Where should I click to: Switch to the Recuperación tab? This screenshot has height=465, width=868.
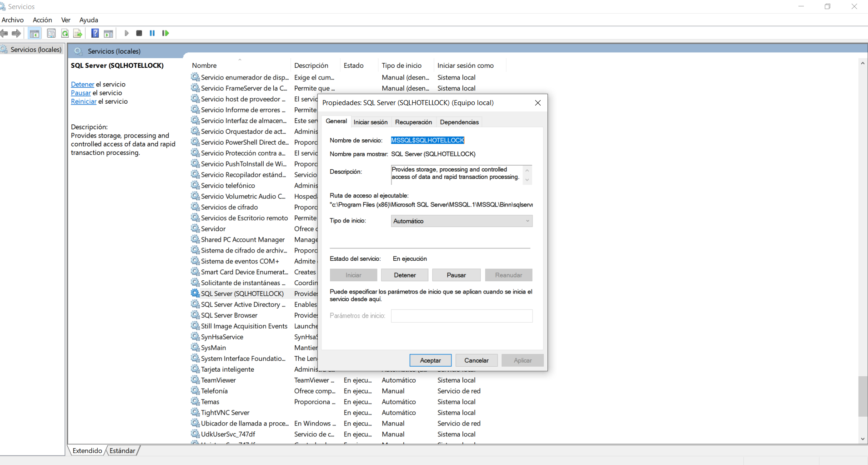(413, 122)
